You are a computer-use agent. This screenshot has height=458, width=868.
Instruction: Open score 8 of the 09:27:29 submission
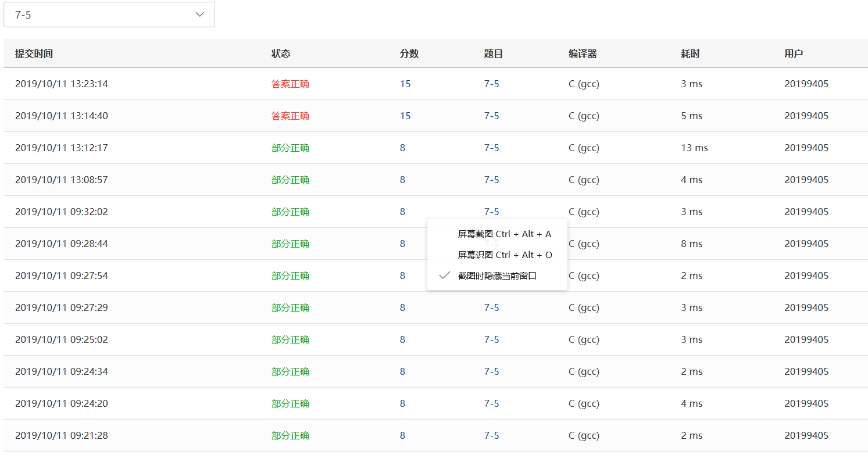402,307
